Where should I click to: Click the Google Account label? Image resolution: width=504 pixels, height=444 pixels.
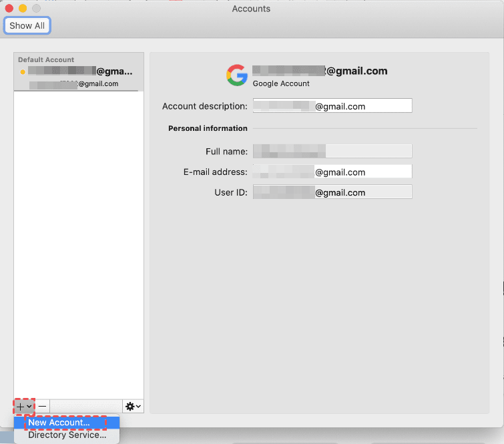click(x=281, y=83)
